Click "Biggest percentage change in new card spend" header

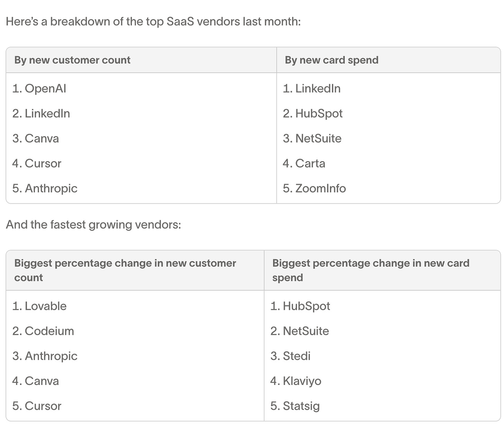point(370,270)
